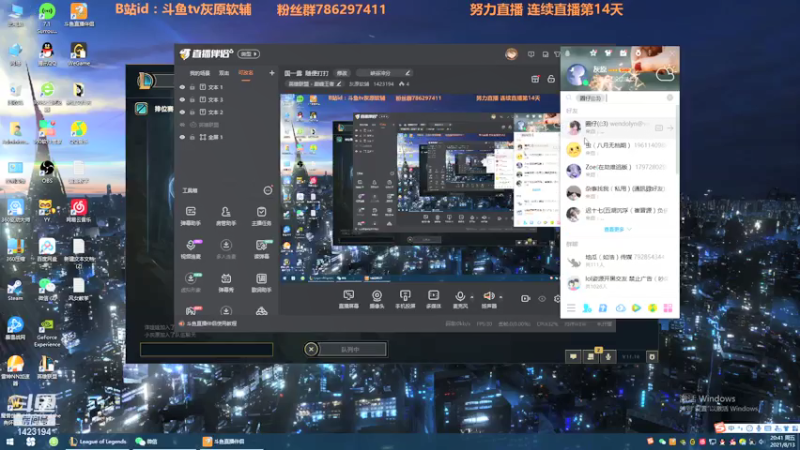This screenshot has width=800, height=450.
Task: Click League of Legends client chat input box
Action: 207,349
